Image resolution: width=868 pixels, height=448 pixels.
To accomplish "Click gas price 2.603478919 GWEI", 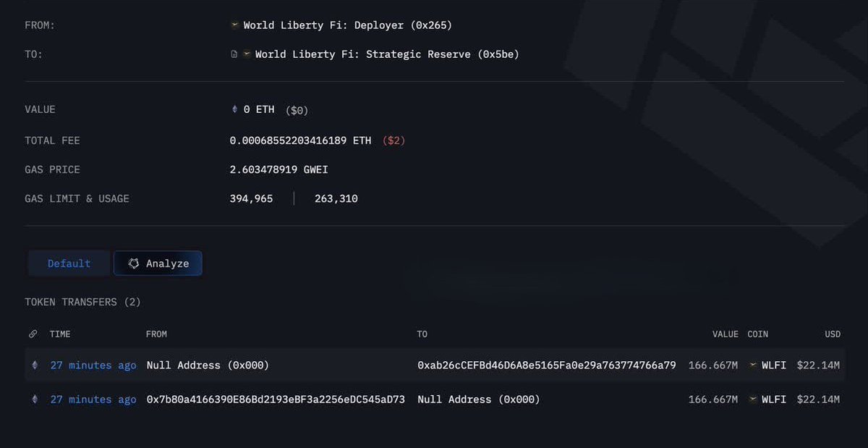I will tap(279, 169).
